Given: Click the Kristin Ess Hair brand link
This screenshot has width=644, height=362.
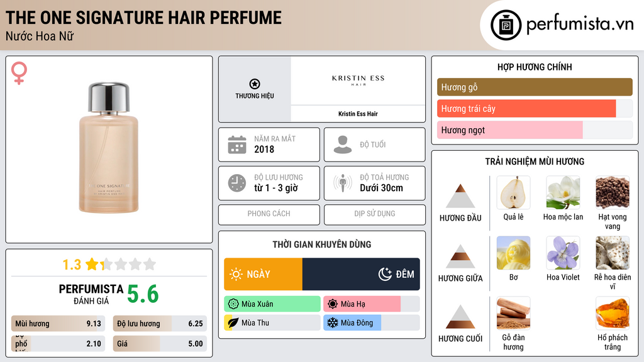Looking at the screenshot, I should coord(358,112).
